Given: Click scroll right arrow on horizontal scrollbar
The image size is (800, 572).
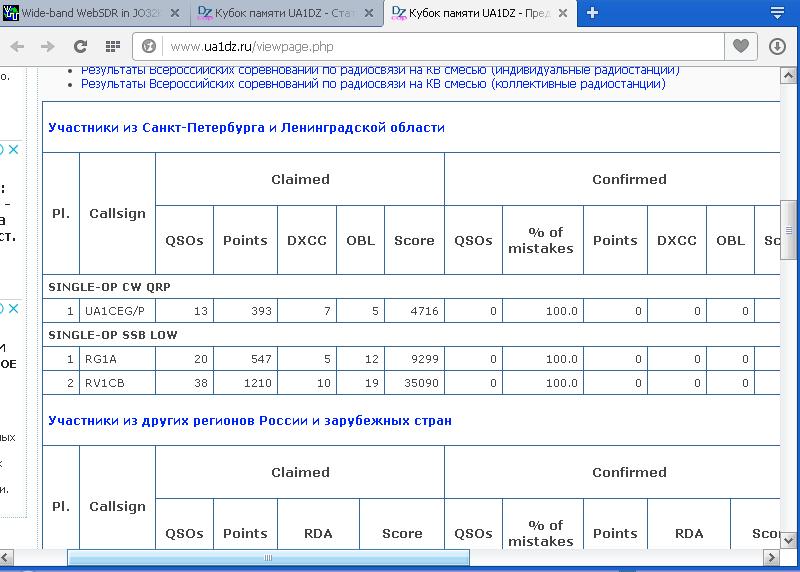Looking at the screenshot, I should [x=771, y=557].
